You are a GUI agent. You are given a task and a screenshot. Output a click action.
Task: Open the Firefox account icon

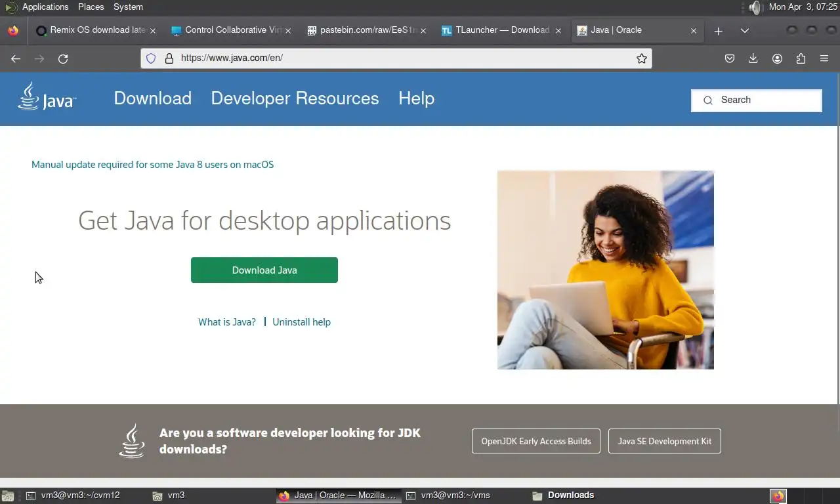777,58
